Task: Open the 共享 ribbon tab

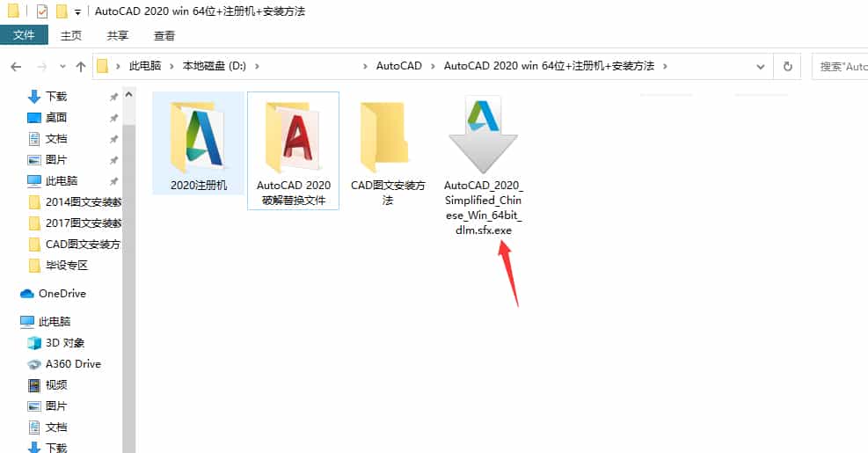Action: [117, 35]
